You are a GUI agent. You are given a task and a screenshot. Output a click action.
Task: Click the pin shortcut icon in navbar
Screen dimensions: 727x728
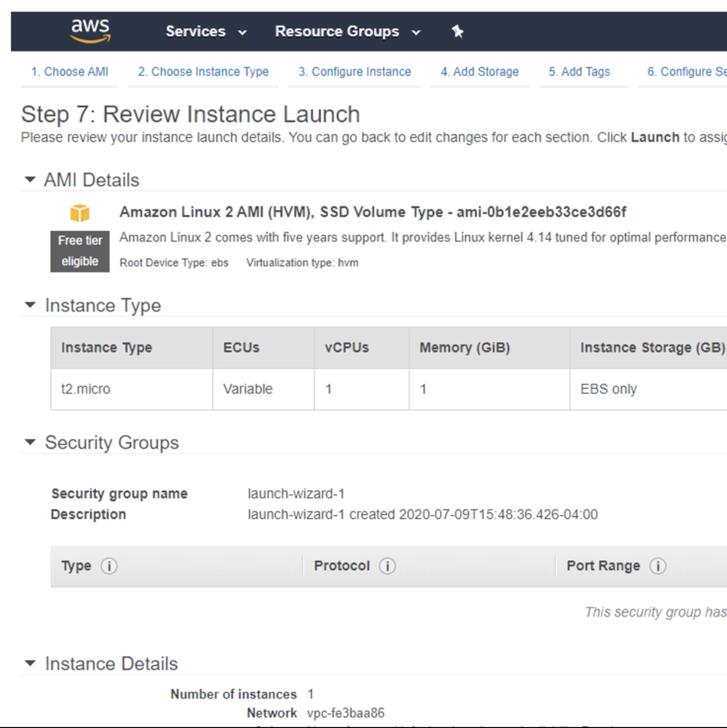click(457, 31)
